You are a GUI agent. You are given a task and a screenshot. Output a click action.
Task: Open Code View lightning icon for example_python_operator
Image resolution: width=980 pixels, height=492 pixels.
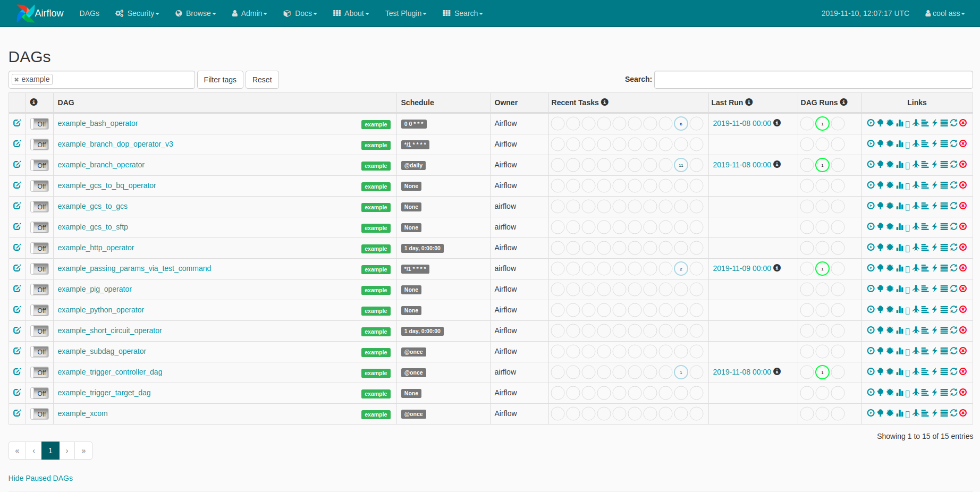pyautogui.click(x=934, y=310)
